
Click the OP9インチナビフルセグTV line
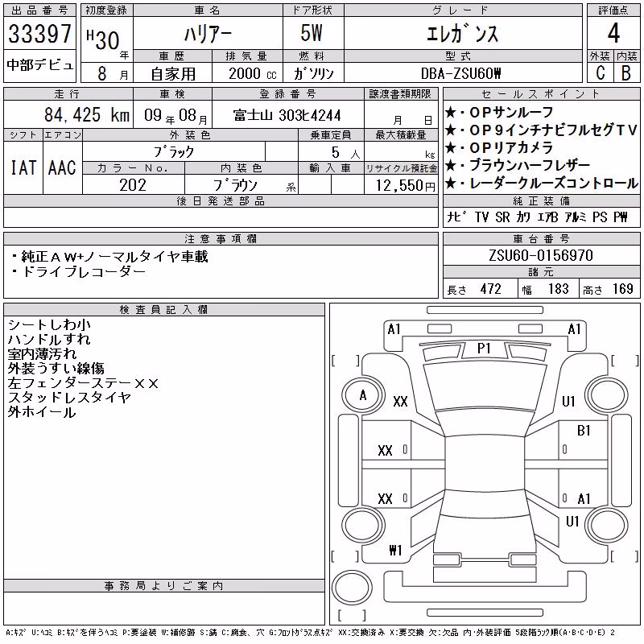(541, 130)
